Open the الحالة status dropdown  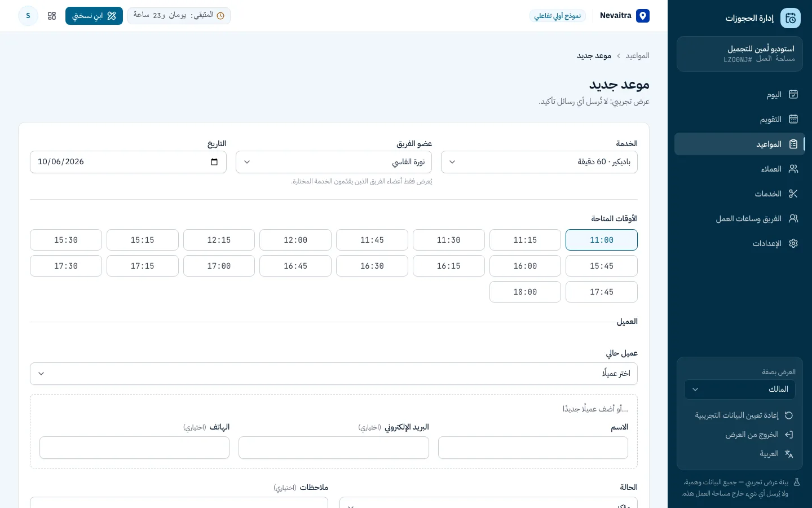click(488, 502)
